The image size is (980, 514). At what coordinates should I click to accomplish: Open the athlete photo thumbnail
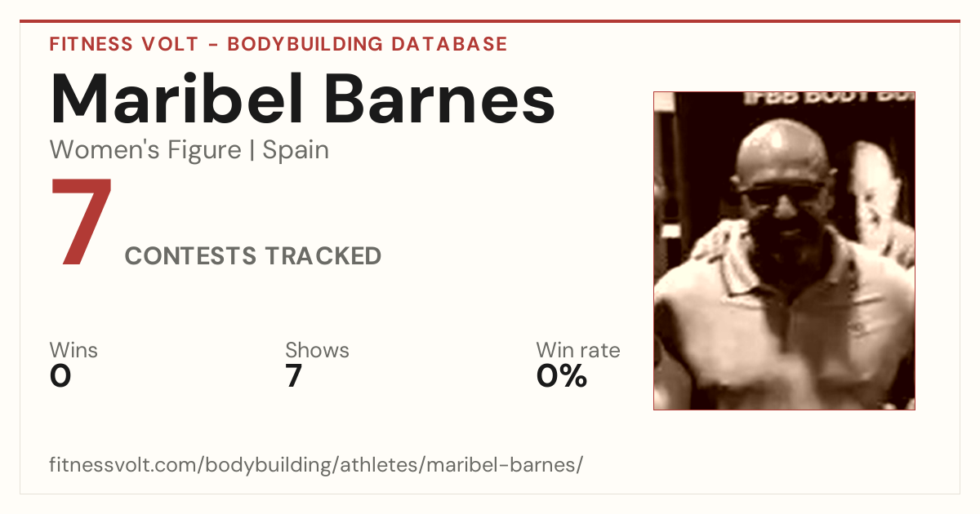coord(784,250)
